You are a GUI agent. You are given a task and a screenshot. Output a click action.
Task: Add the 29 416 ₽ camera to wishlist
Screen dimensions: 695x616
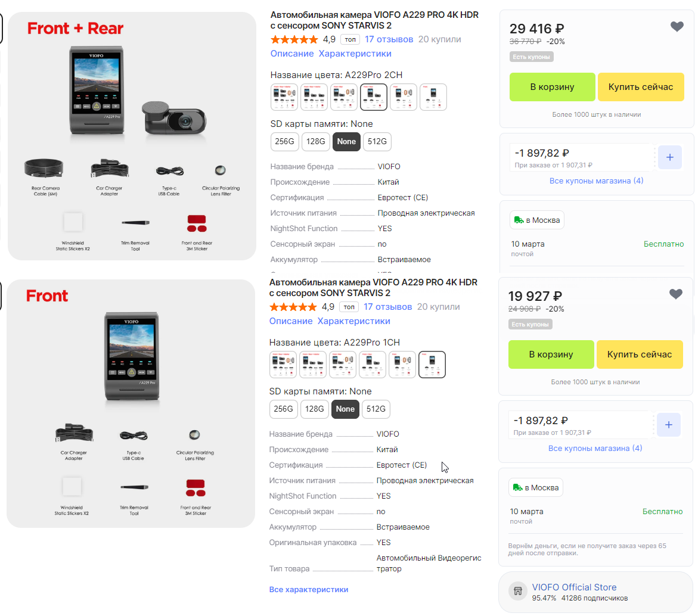pos(677,26)
